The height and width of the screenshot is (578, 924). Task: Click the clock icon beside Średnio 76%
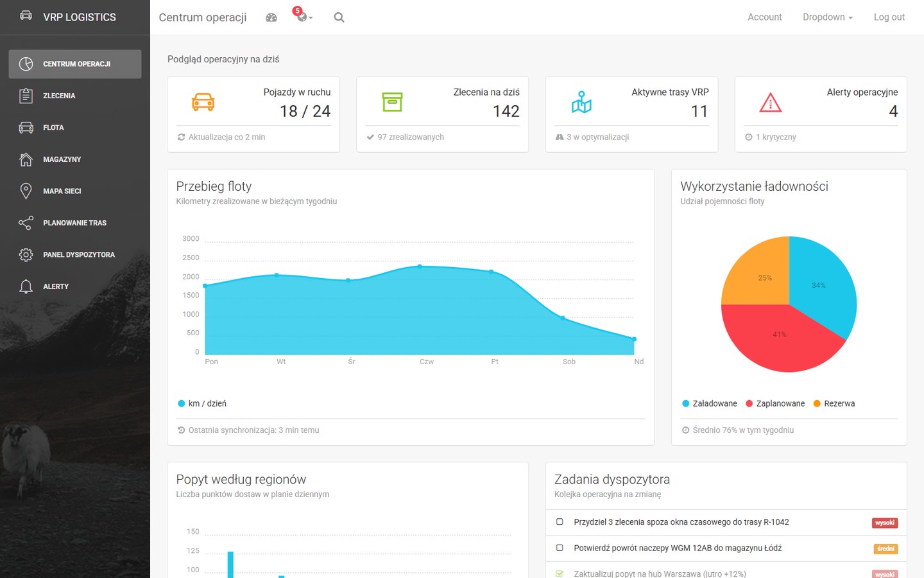point(685,430)
